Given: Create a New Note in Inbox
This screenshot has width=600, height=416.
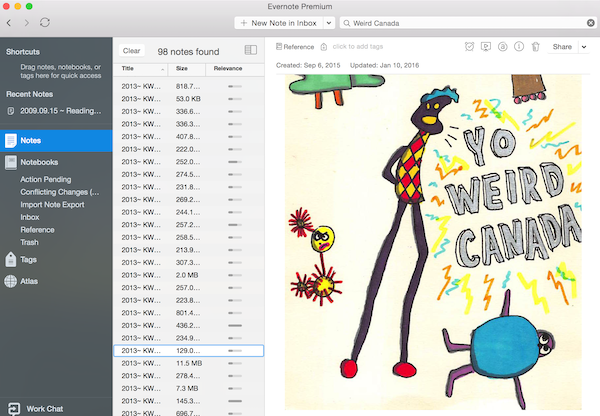Looking at the screenshot, I should coord(279,23).
